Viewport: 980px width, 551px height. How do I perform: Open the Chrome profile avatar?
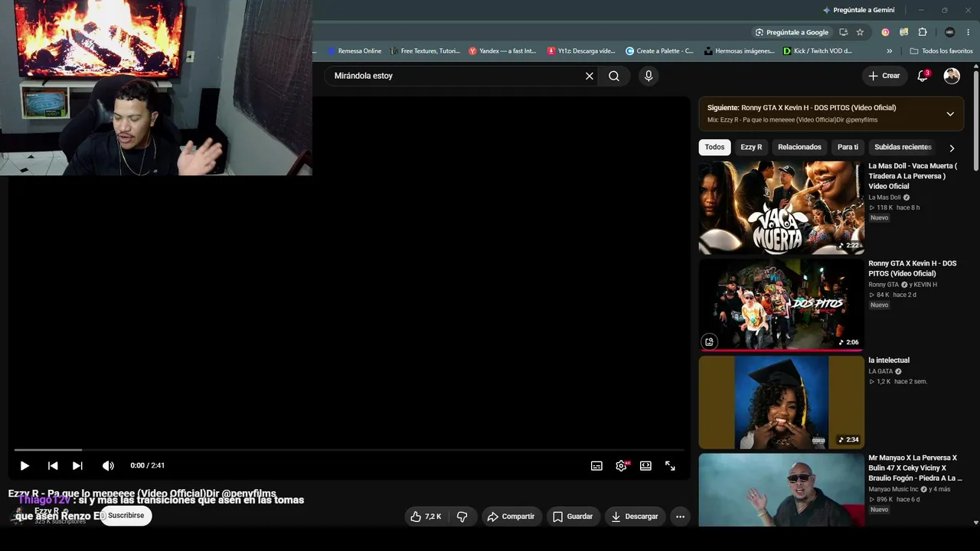950,32
